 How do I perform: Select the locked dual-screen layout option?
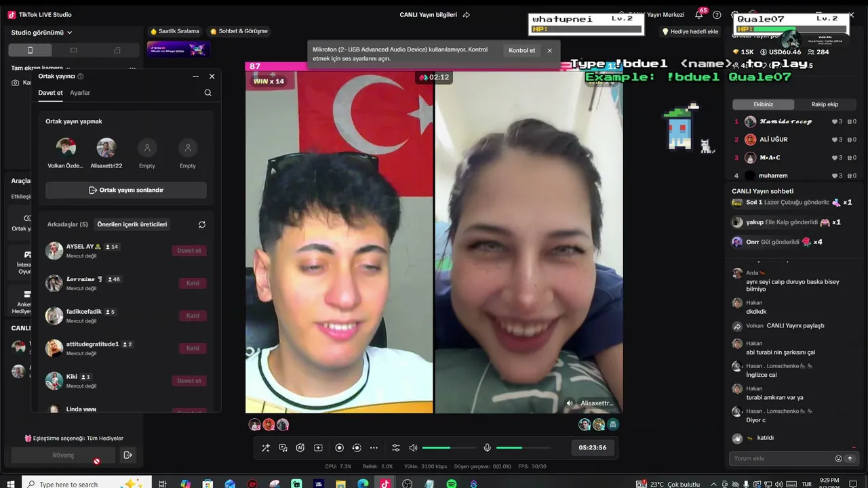coord(117,50)
